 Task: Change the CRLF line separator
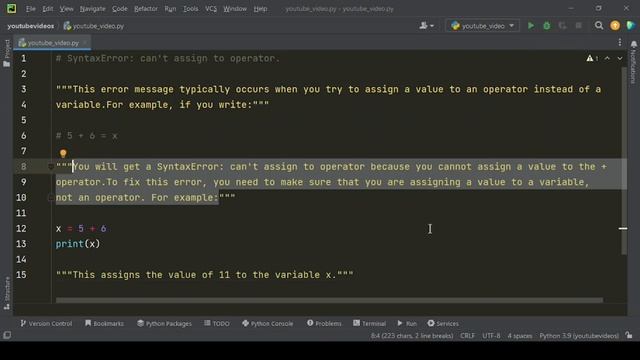coord(467,336)
